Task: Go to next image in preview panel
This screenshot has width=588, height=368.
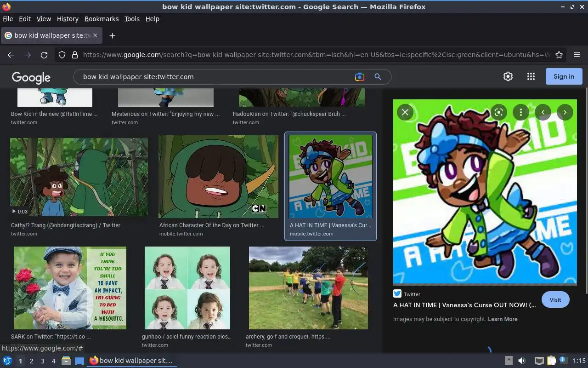Action: pyautogui.click(x=565, y=112)
